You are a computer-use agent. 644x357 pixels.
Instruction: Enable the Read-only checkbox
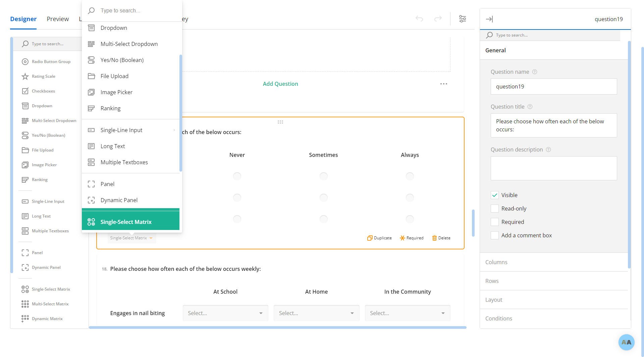495,209
